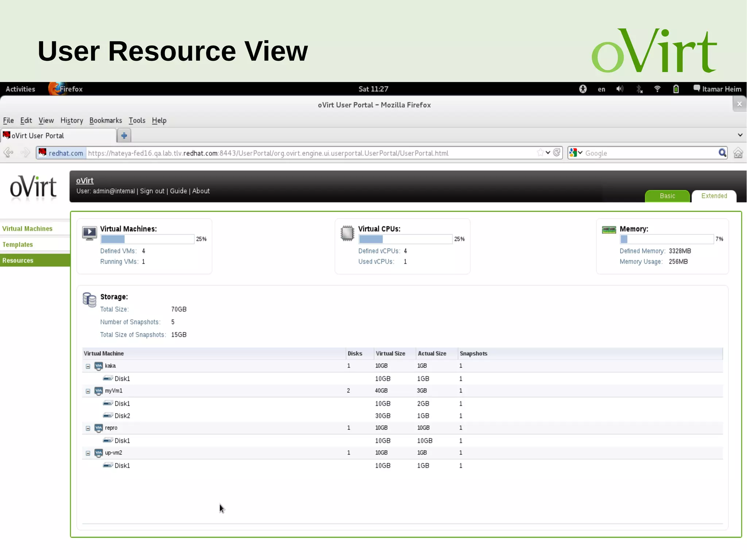
Task: Click the Virtual Machines usage progress bar
Action: 147,239
